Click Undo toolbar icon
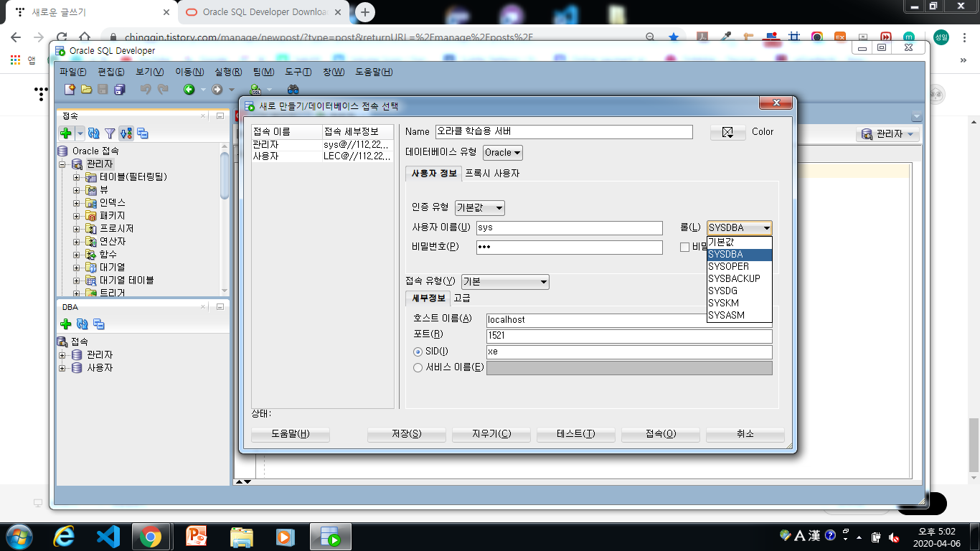This screenshot has width=980, height=551. pyautogui.click(x=146, y=90)
